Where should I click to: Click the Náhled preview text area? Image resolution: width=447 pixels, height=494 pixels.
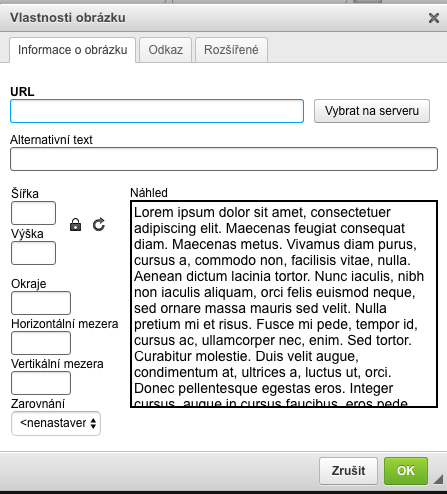(284, 304)
